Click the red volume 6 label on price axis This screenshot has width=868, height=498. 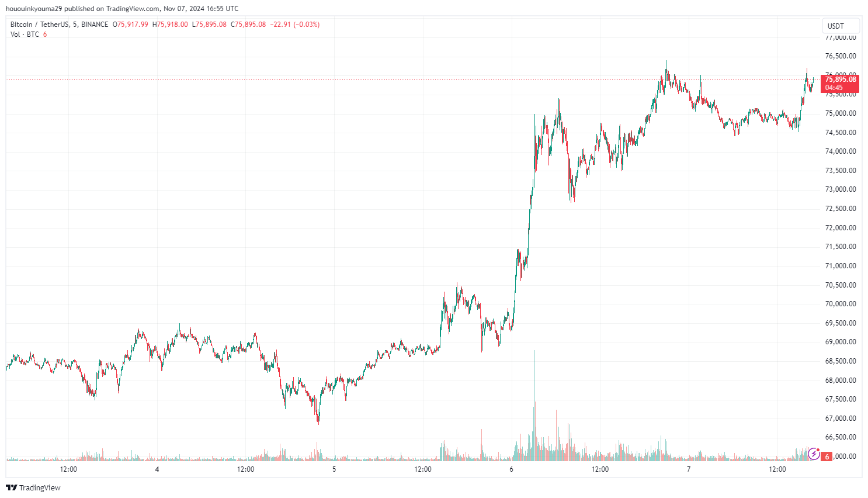point(827,456)
